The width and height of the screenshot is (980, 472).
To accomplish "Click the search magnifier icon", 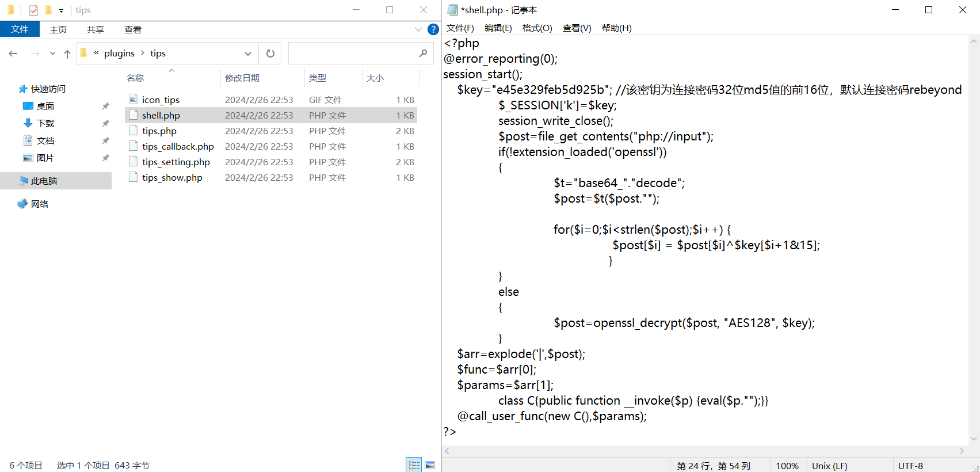I will [424, 53].
